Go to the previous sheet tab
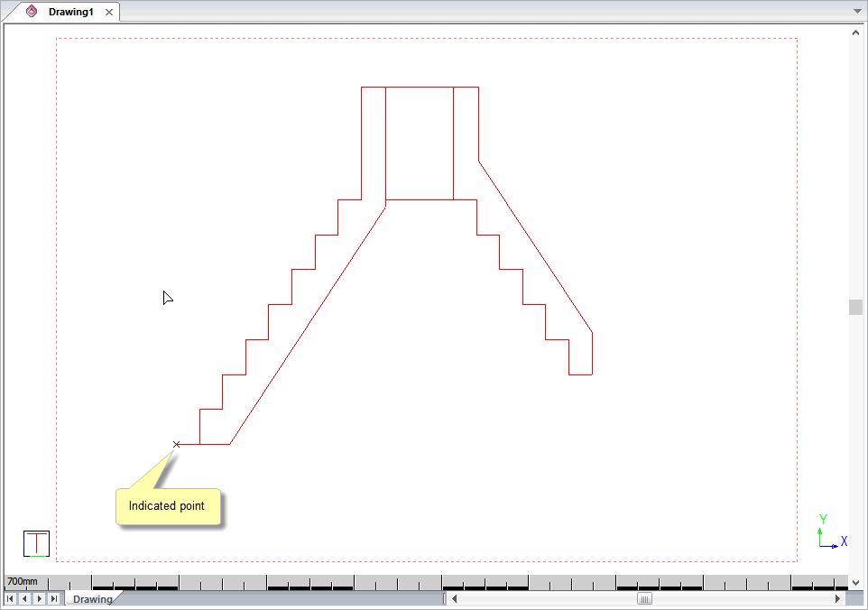 [x=24, y=598]
